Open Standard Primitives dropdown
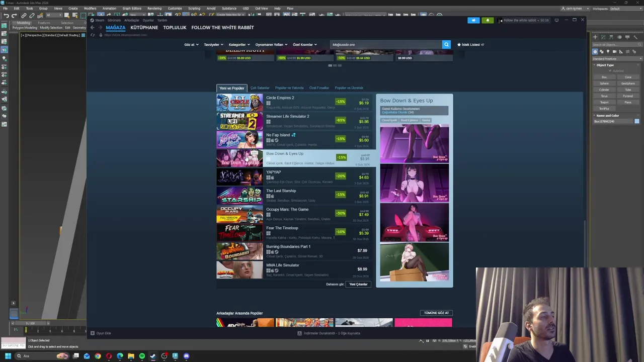This screenshot has height=362, width=644. [x=617, y=59]
